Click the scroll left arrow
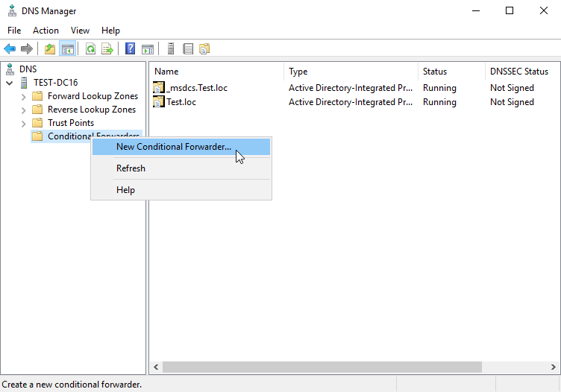Viewport: 561px width, 392px height. pos(156,367)
